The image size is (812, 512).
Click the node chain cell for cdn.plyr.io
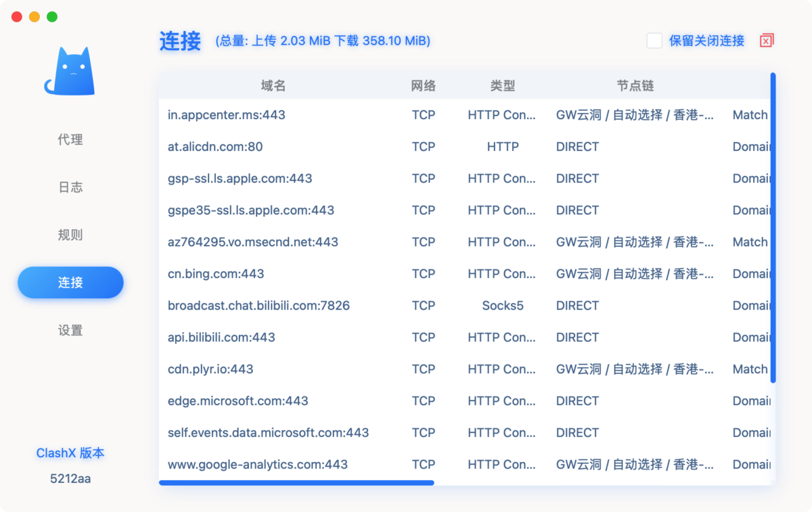pos(635,369)
